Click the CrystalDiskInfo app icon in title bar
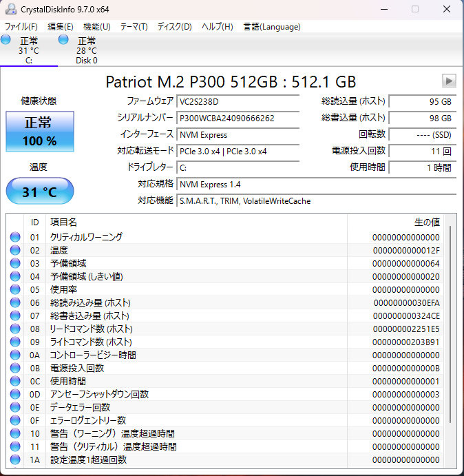464x476 pixels. (x=10, y=9)
